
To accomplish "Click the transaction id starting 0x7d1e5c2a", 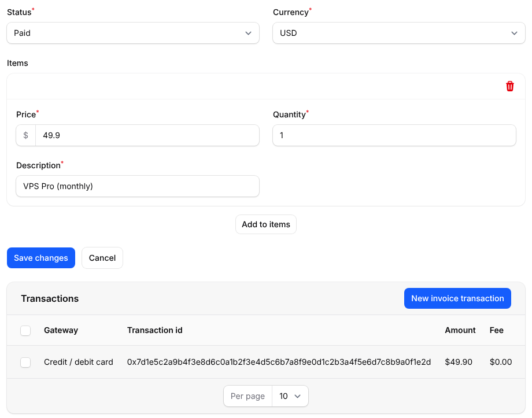I will pos(279,362).
